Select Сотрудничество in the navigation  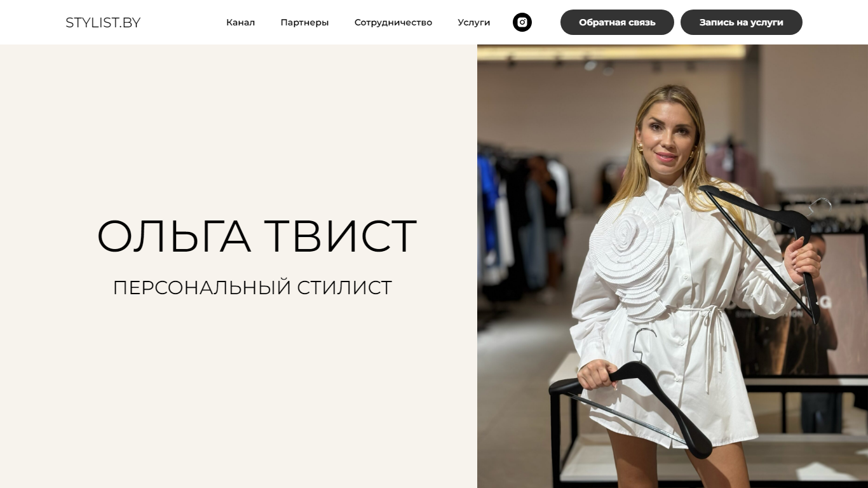pos(393,22)
